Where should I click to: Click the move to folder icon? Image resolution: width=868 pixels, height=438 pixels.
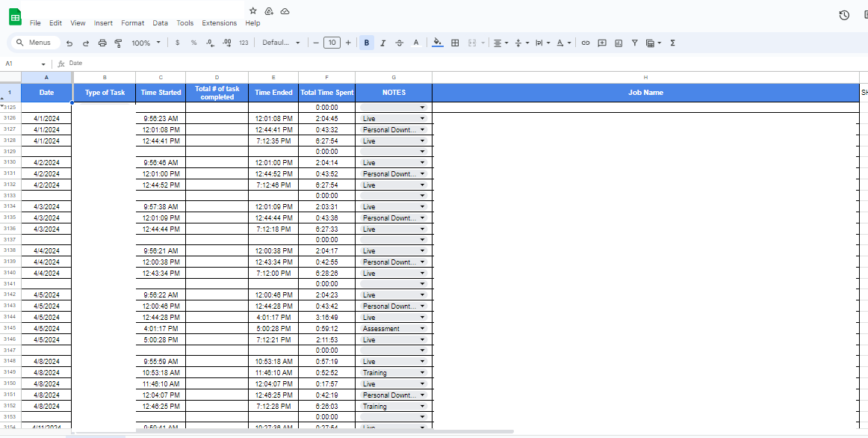click(x=269, y=10)
